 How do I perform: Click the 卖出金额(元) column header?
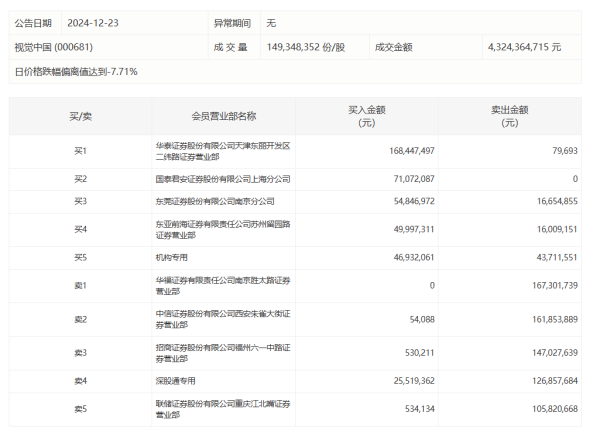(x=510, y=116)
